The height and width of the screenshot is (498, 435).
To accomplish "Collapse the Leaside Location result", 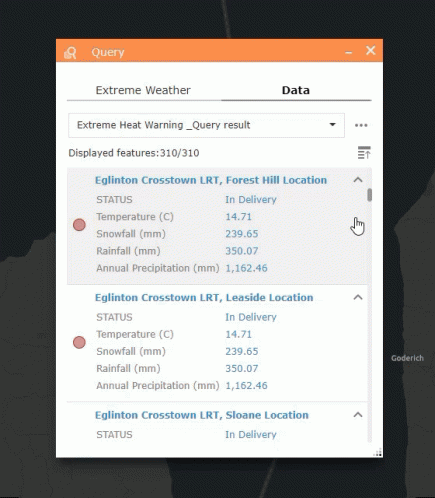I will (x=358, y=297).
